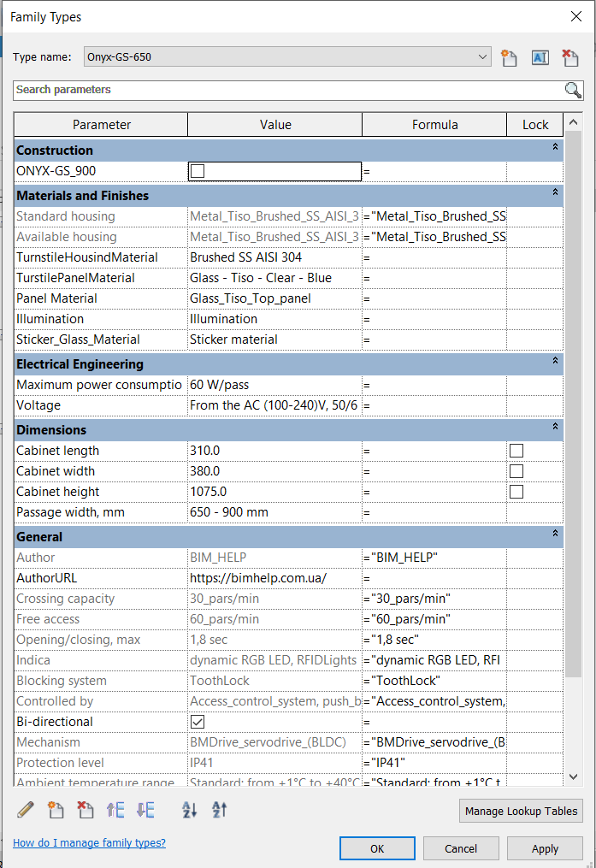Click in the Search parameters field

coord(286,90)
